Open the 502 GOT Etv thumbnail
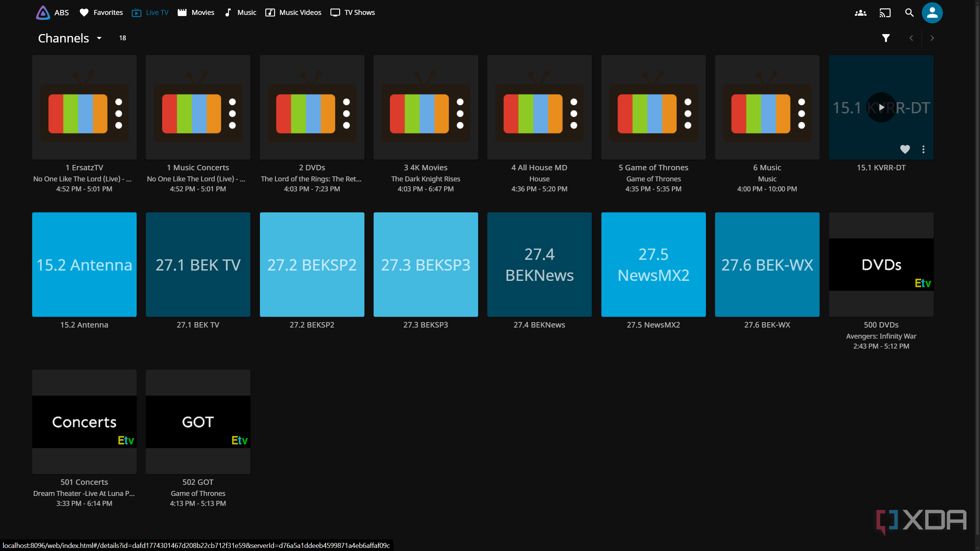The height and width of the screenshot is (551, 980). click(198, 422)
